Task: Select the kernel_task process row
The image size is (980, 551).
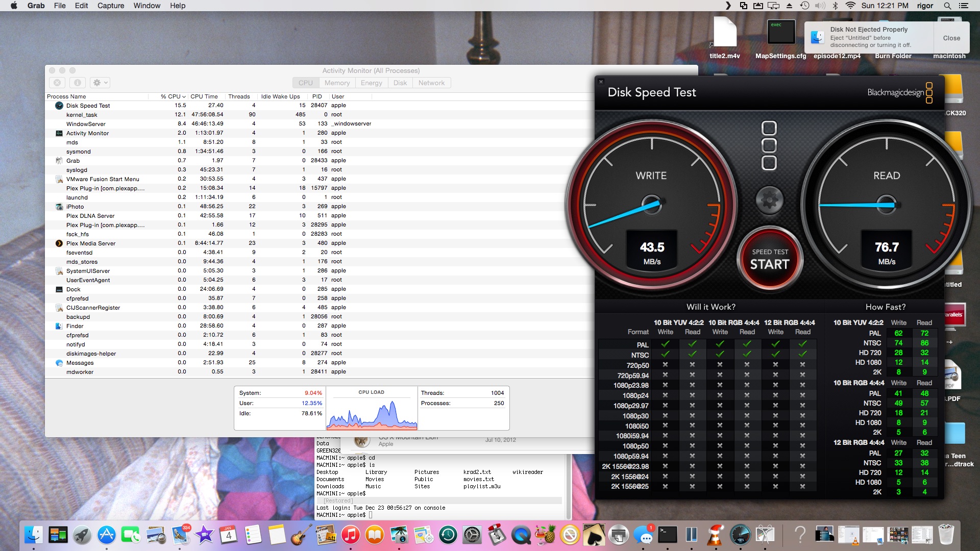Action: 82,115
